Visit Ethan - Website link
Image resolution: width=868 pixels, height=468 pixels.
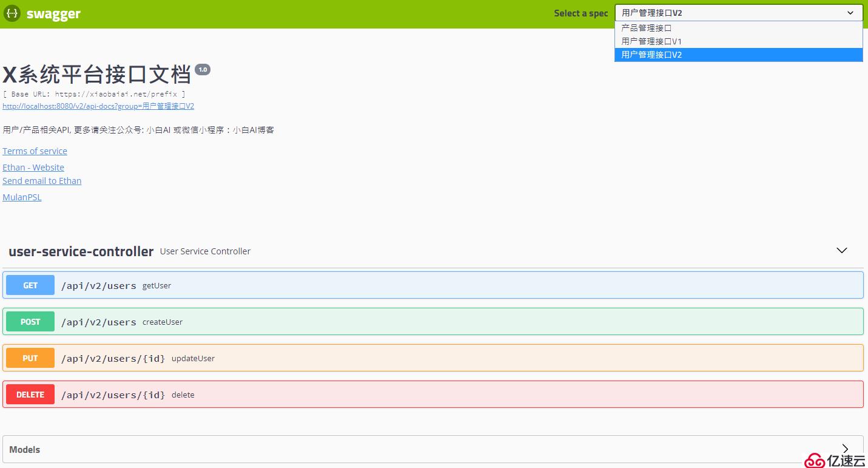33,168
